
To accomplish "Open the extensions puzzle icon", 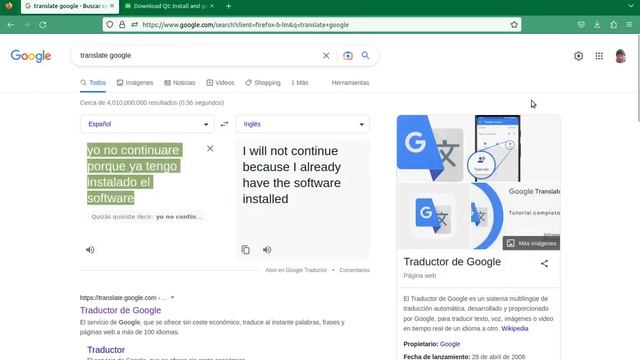I will pyautogui.click(x=613, y=25).
